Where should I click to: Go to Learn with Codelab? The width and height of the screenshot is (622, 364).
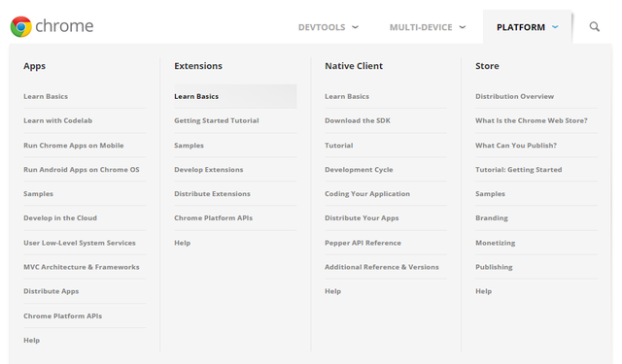tap(58, 120)
